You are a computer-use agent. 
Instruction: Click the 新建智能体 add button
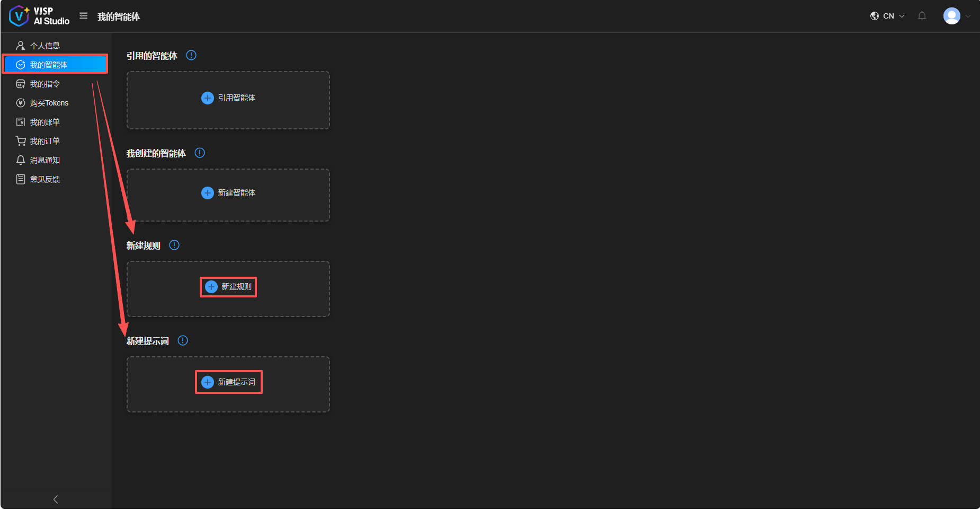tap(228, 193)
